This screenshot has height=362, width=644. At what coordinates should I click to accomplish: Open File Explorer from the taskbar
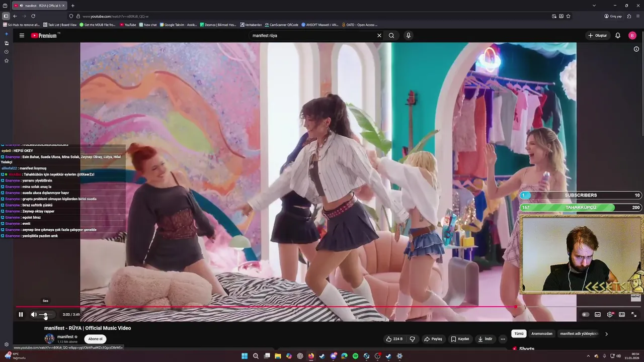[278, 356]
